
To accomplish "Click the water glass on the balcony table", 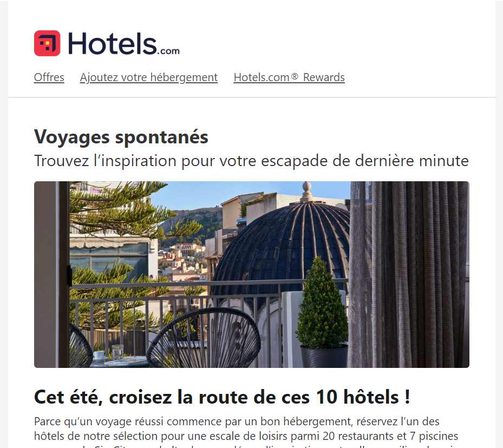I will (x=117, y=352).
